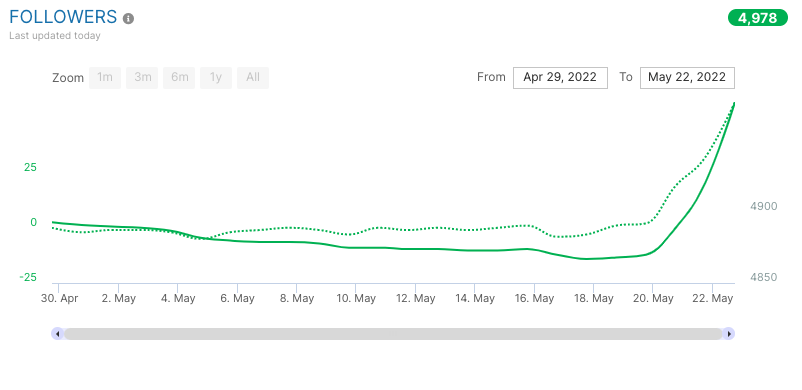Click the 10. May axis label
The image size is (802, 390).
[357, 298]
